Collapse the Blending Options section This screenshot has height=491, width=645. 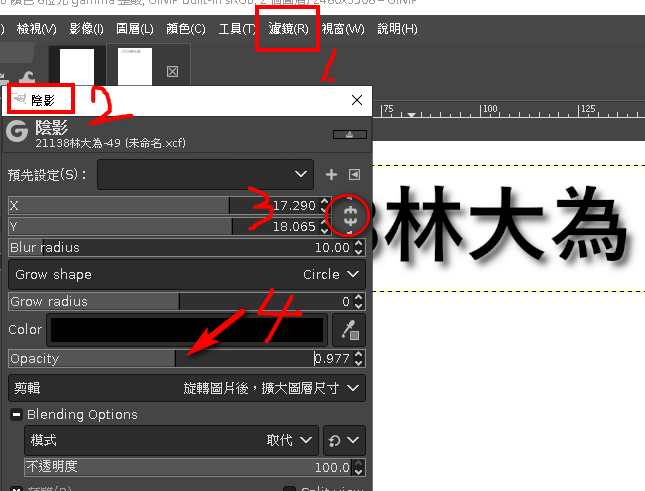coord(17,414)
